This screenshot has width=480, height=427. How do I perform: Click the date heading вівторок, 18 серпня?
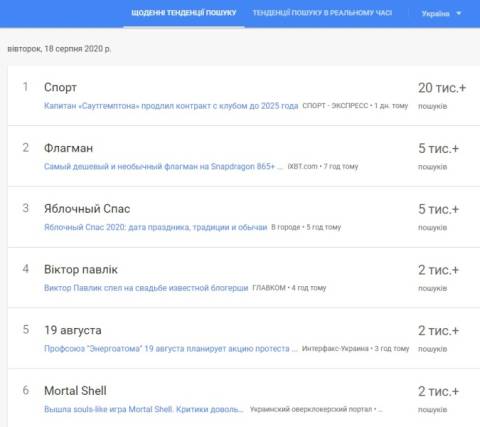tap(59, 49)
